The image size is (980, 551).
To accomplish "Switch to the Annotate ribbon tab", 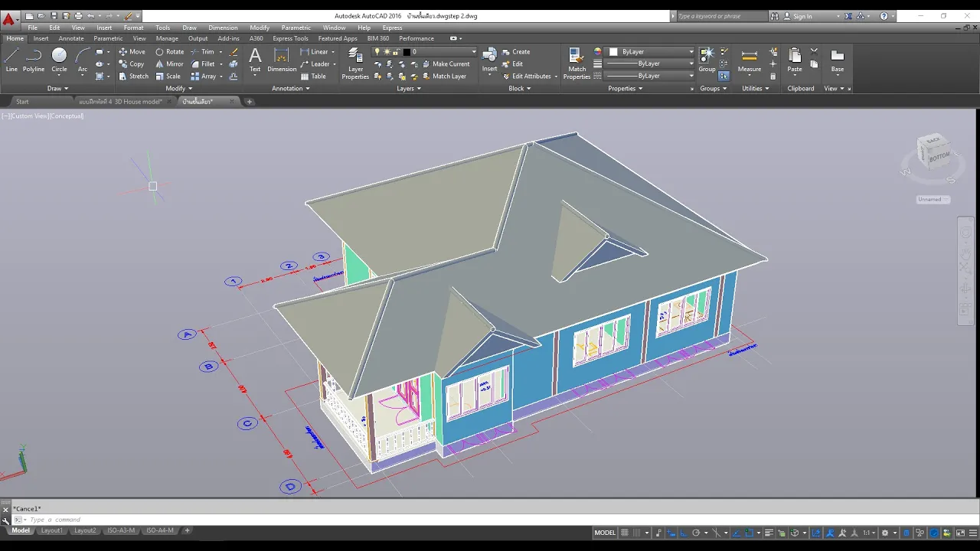I will click(71, 38).
